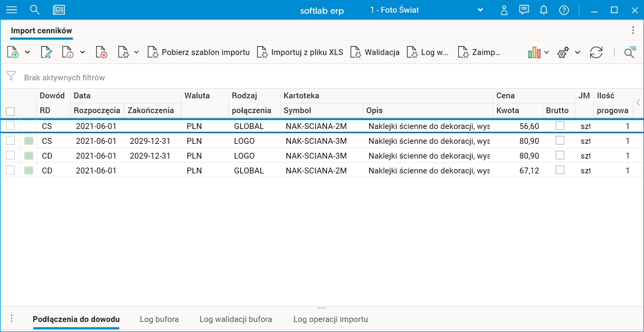Click the refresh list icon
Image resolution: width=644 pixels, height=332 pixels.
pos(596,52)
